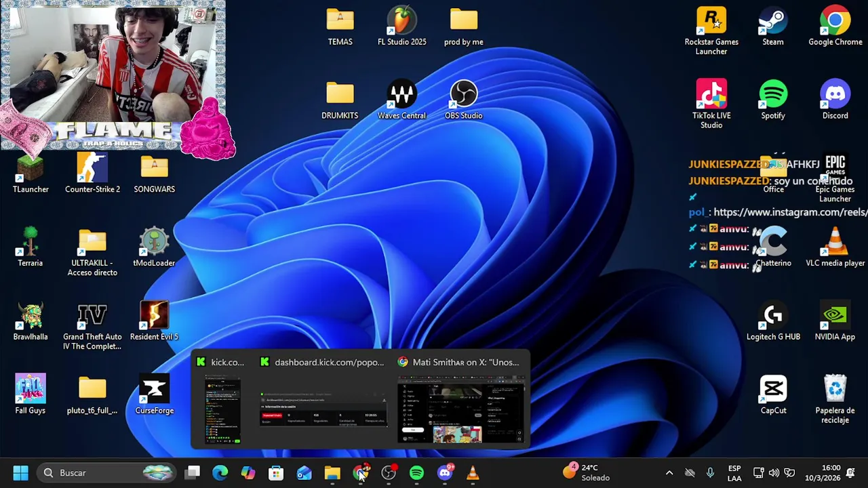Click the microphone tray icon
This screenshot has width=868, height=488.
pyautogui.click(x=710, y=472)
